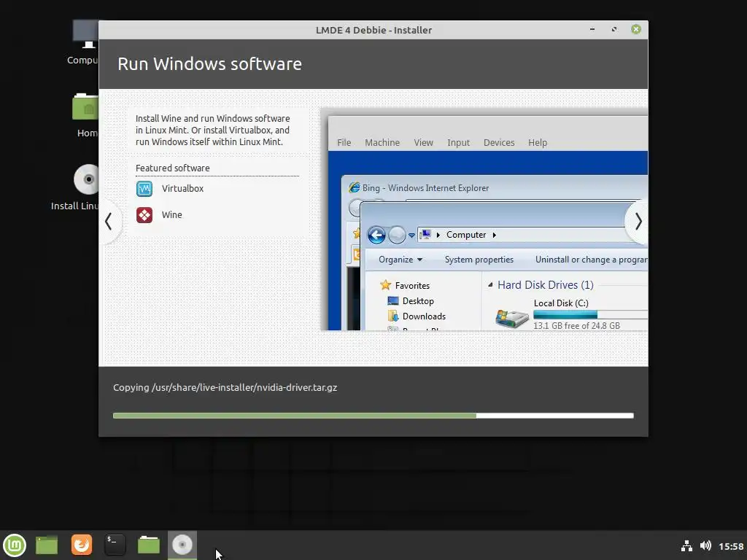Screen dimensions: 747x560
Task: Close the LMDE 4 Installer window
Action: 636,29
